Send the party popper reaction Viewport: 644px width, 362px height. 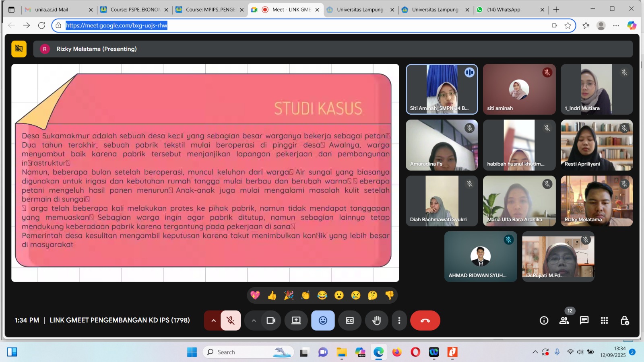click(x=289, y=296)
